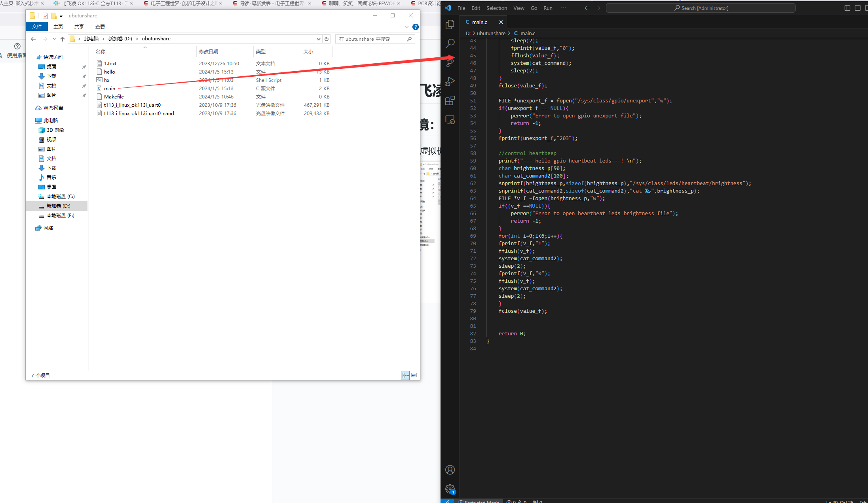Open the Extensions view in VS Code
The image size is (868, 503).
click(450, 100)
